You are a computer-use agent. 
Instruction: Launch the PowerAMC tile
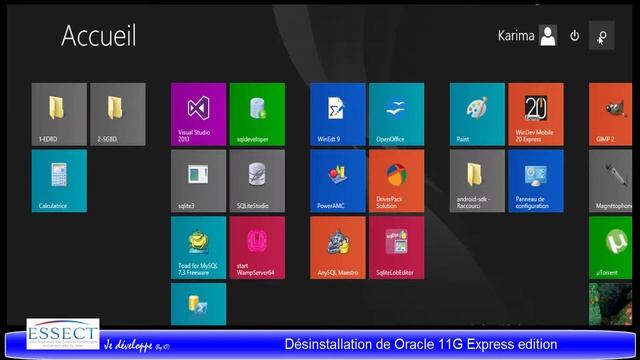pyautogui.click(x=338, y=181)
